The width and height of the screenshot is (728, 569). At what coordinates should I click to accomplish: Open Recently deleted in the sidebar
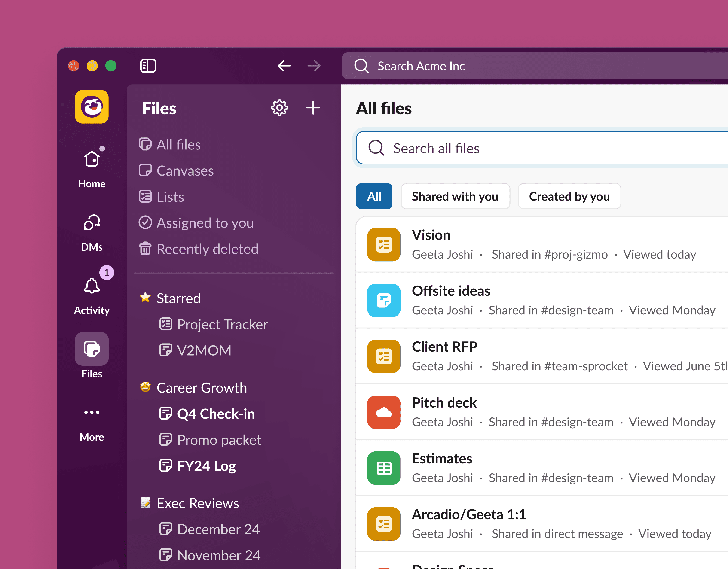pos(207,249)
